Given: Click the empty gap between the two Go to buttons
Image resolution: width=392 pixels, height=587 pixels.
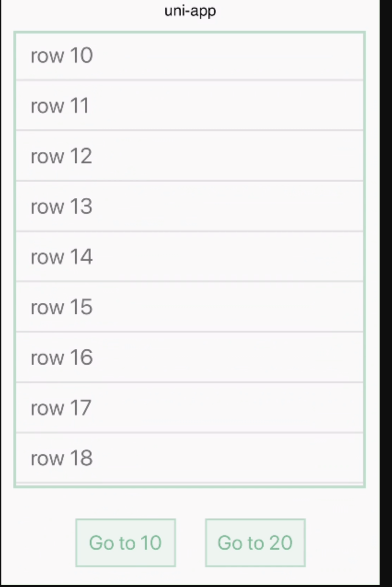Looking at the screenshot, I should 190,543.
